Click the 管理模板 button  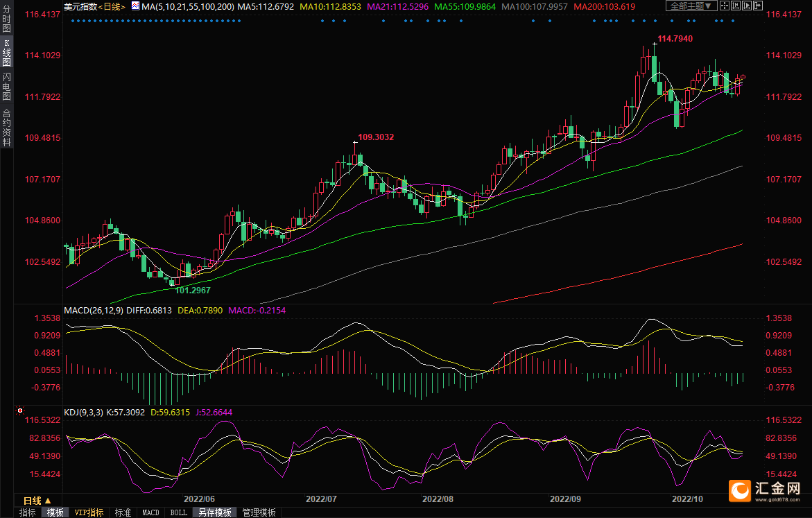(x=259, y=512)
